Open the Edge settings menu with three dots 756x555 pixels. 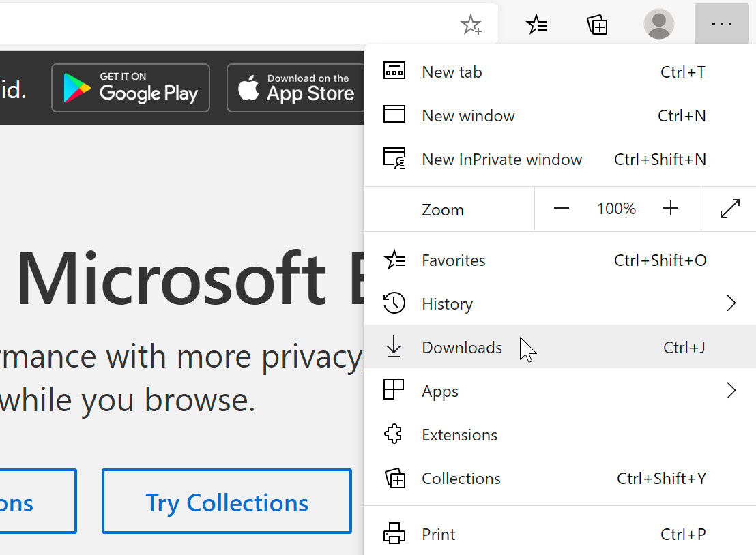click(721, 25)
